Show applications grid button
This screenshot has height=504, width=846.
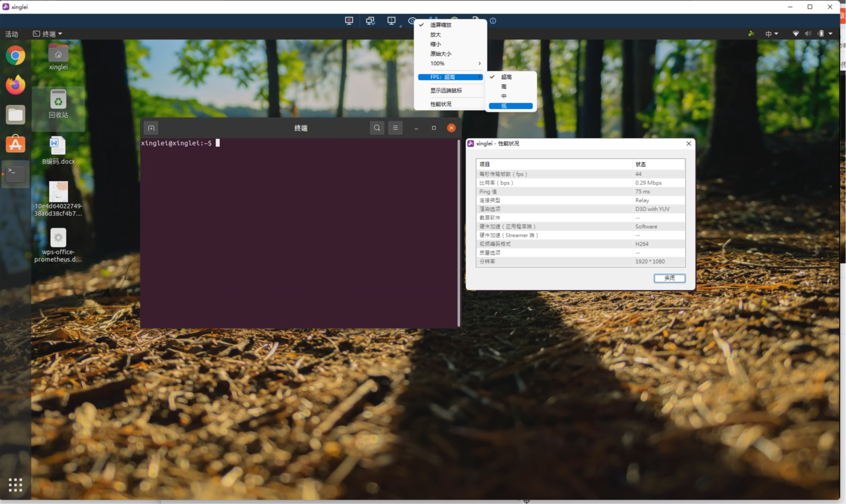pyautogui.click(x=15, y=485)
